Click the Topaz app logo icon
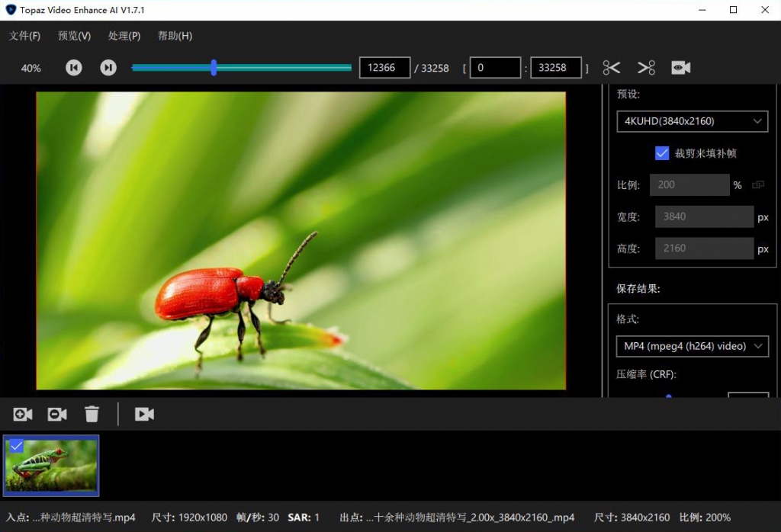The image size is (781, 532). point(11,9)
